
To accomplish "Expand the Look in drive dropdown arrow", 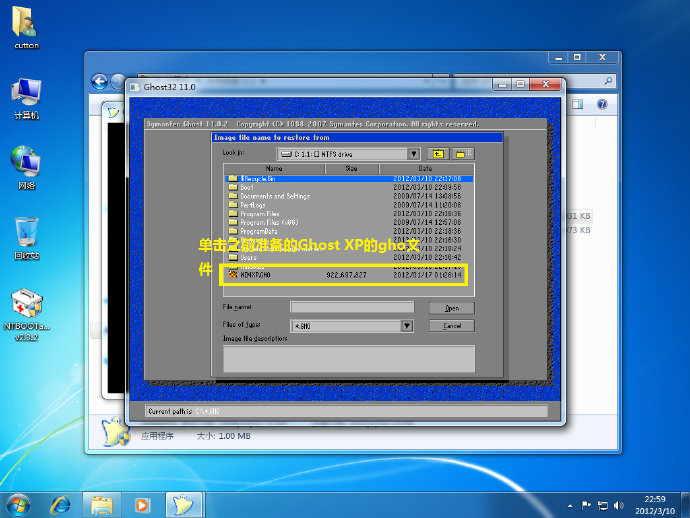I will click(413, 154).
